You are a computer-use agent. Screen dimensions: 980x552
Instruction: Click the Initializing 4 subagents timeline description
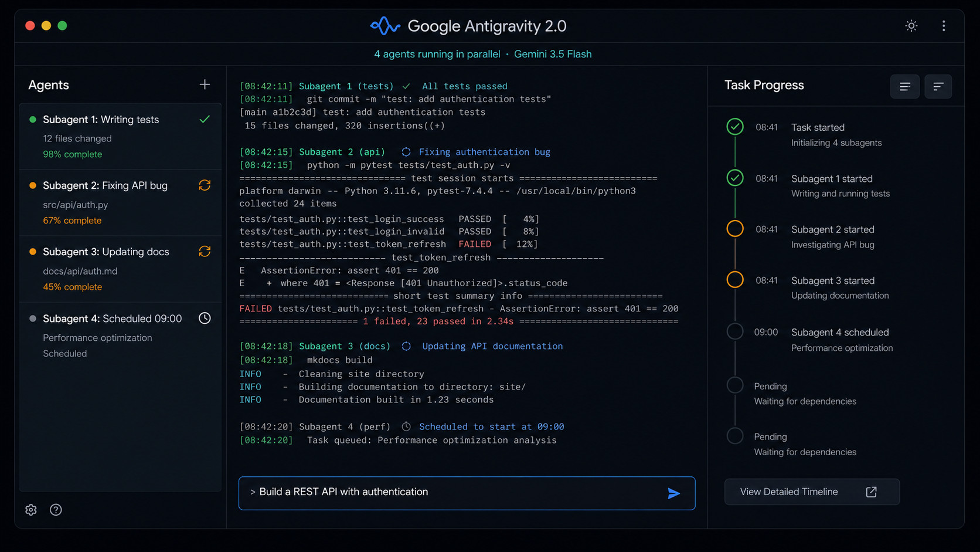click(x=836, y=143)
